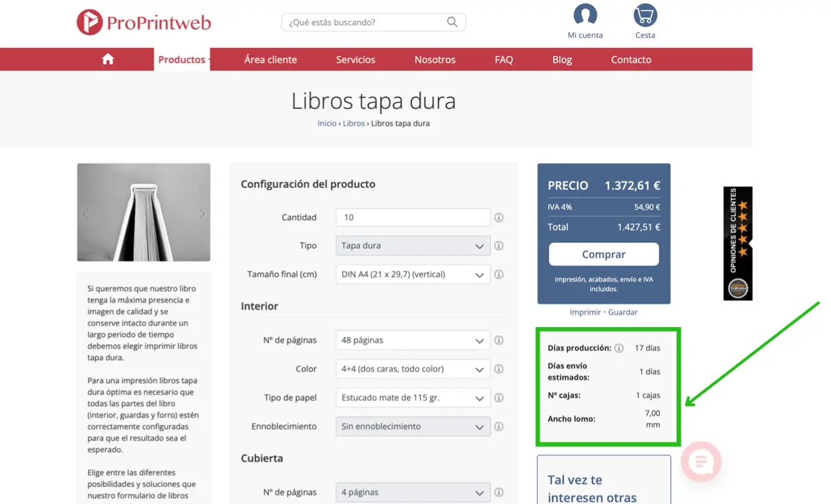
Task: Click the home icon in navigation bar
Action: pyautogui.click(x=108, y=60)
